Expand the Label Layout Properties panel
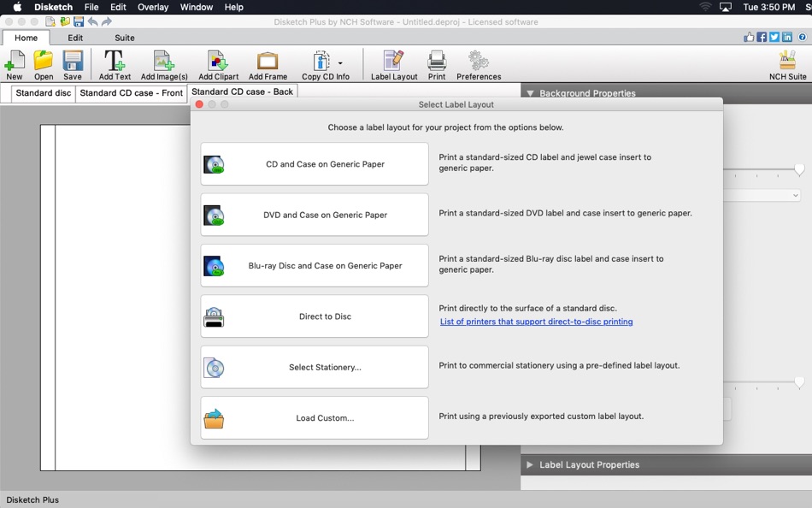This screenshot has width=812, height=508. [530, 464]
